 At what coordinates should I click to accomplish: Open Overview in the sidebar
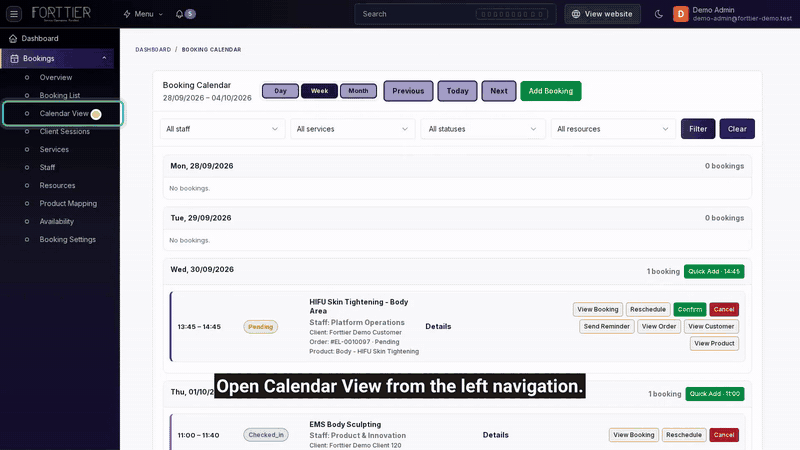click(56, 78)
